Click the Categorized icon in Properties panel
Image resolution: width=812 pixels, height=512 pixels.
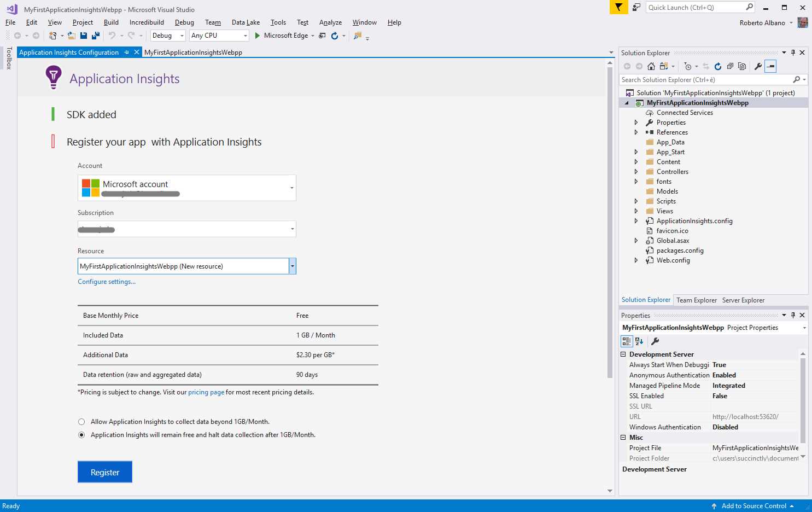coord(627,341)
